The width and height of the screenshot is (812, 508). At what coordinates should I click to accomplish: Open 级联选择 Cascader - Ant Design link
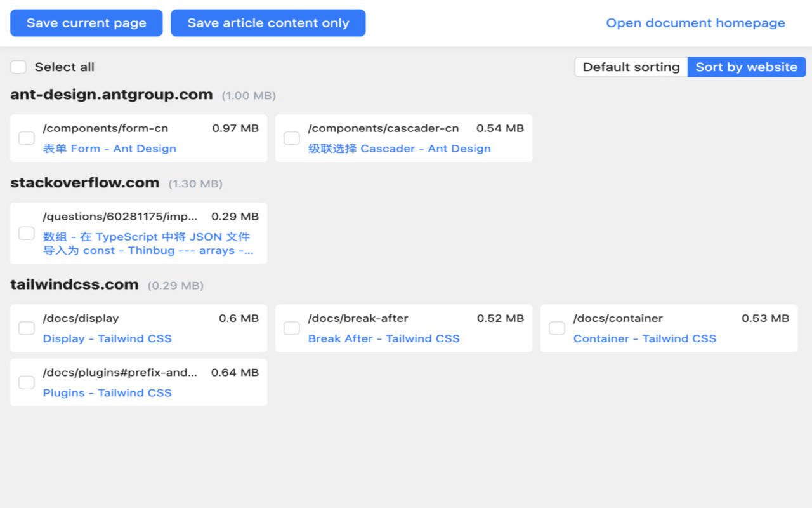pos(400,149)
